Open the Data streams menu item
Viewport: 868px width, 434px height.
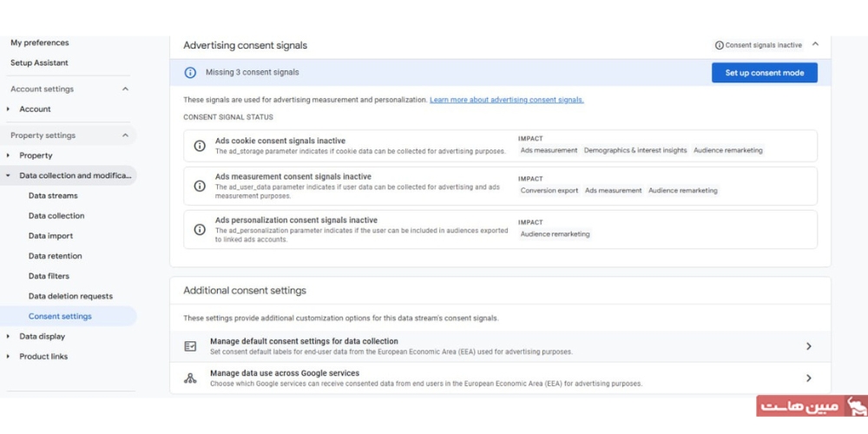tap(53, 196)
